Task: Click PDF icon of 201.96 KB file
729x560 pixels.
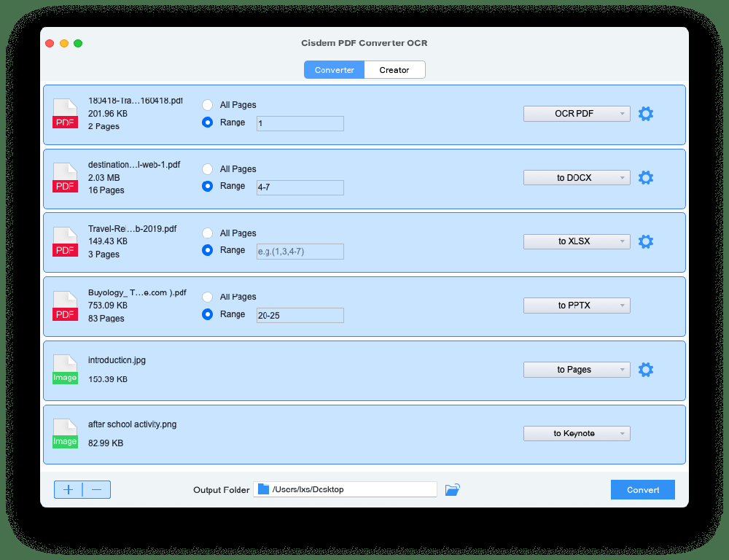Action: pyautogui.click(x=65, y=114)
